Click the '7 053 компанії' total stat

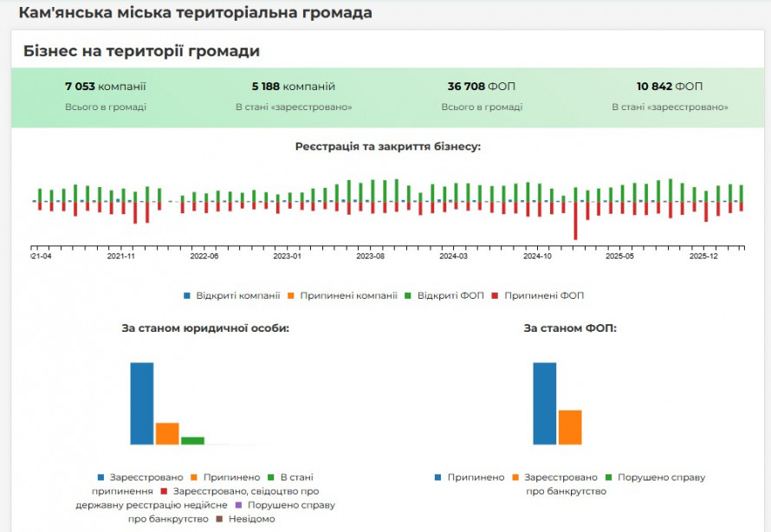(106, 87)
